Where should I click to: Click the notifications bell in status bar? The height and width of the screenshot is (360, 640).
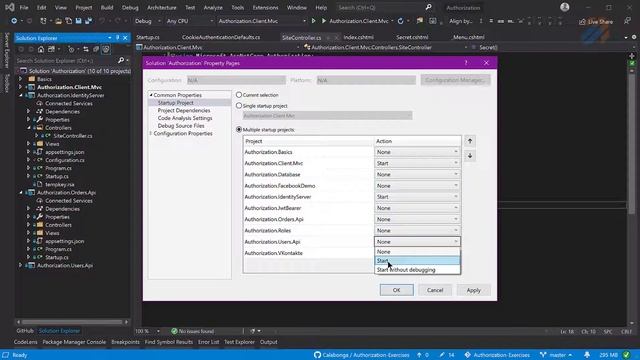tap(587, 355)
